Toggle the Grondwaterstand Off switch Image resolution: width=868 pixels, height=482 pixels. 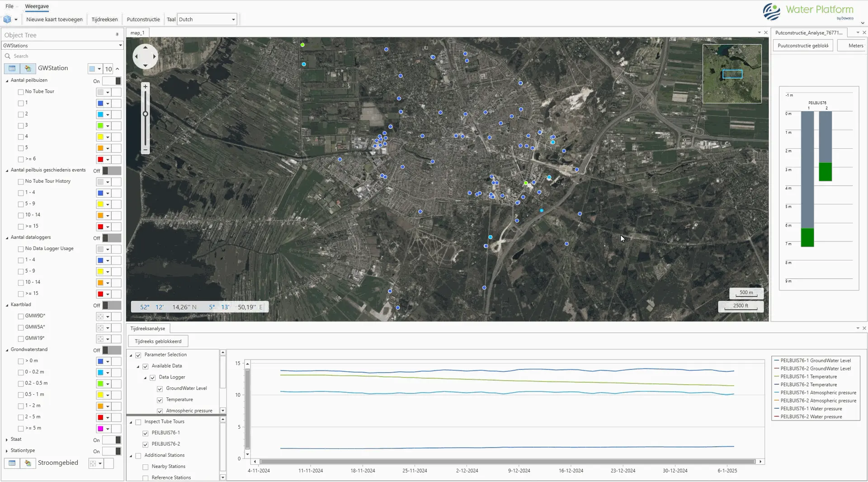pyautogui.click(x=112, y=350)
